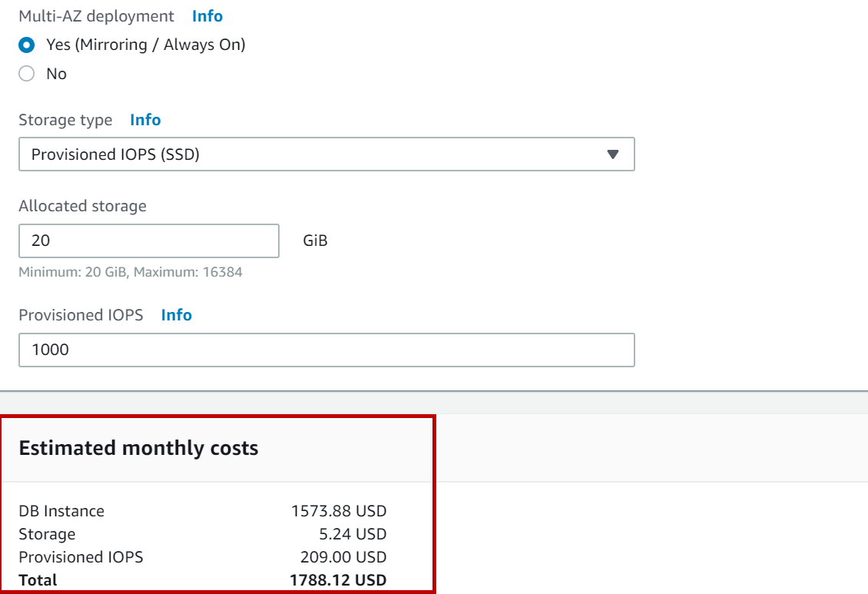Open Info link beside Multi-AZ deployment
The image size is (868, 594).
(207, 15)
